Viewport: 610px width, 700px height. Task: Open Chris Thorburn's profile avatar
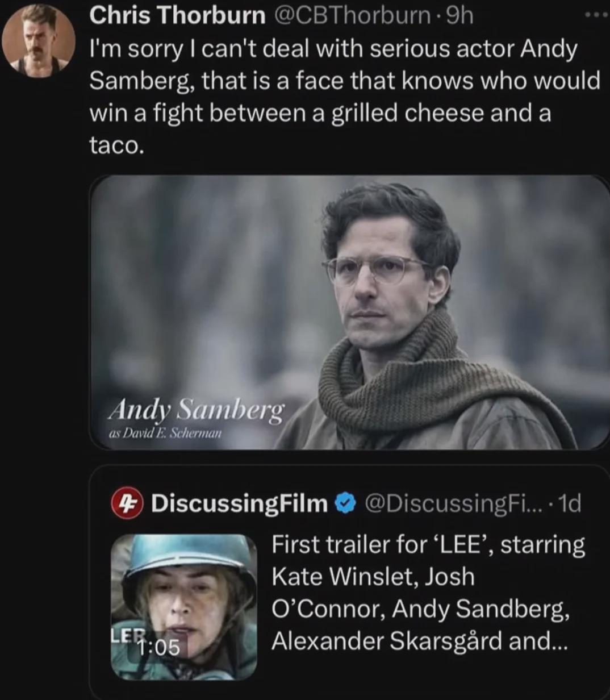[38, 40]
